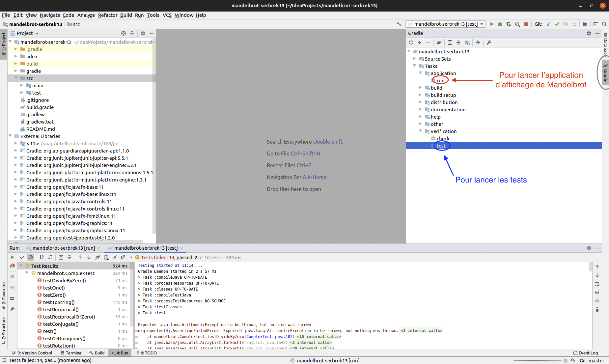Sort test results by duration
Viewport: 609px width, 364px height.
click(x=50, y=257)
